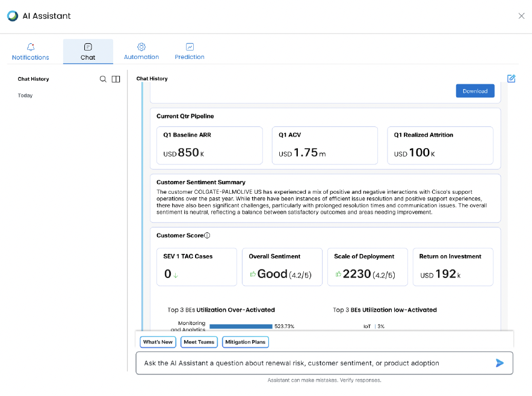This screenshot has width=532, height=396.
Task: Focus the Ask the AI Assistant input field
Action: 324,363
